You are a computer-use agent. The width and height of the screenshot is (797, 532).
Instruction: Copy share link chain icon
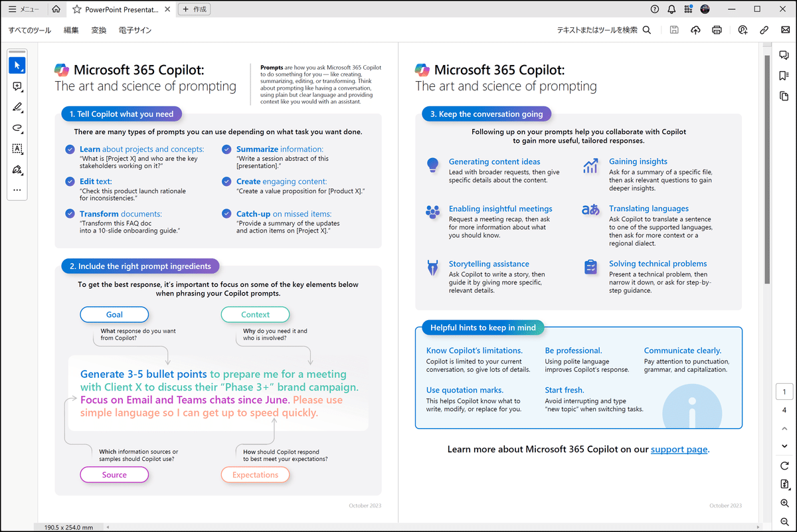coord(764,30)
